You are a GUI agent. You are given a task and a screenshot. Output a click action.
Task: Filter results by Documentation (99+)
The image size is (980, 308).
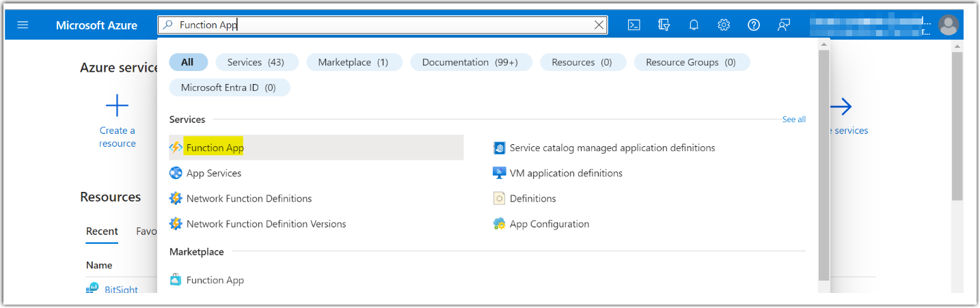[x=470, y=62]
